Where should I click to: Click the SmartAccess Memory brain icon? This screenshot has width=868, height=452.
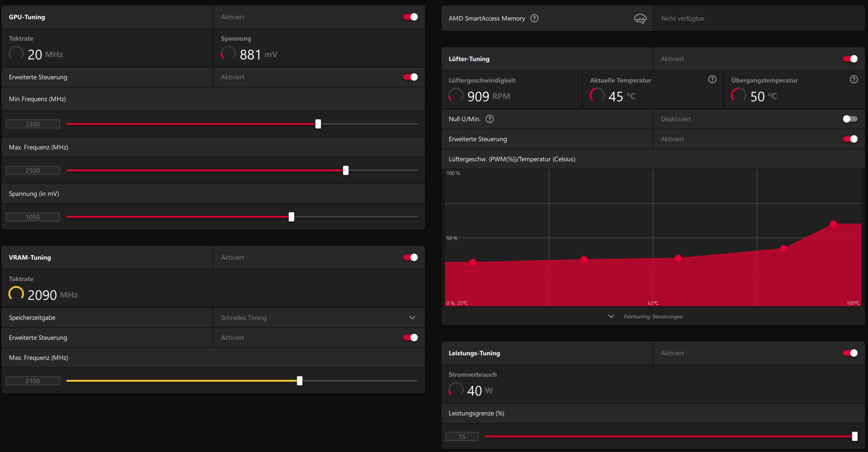pyautogui.click(x=640, y=19)
